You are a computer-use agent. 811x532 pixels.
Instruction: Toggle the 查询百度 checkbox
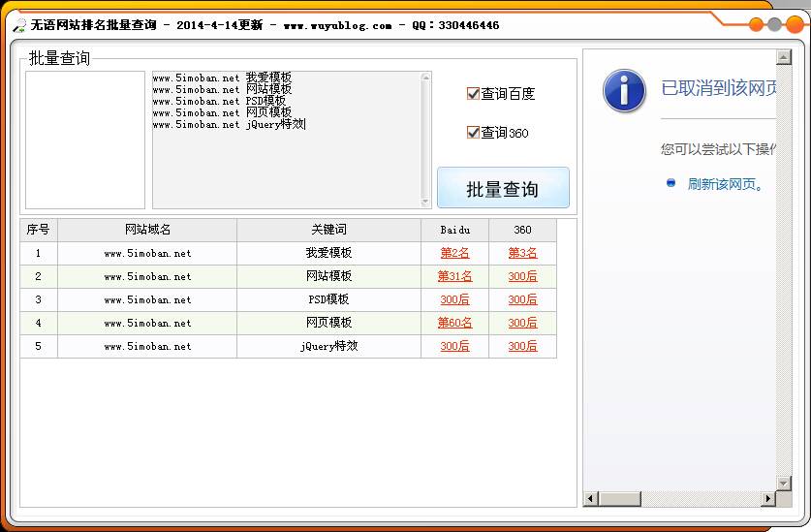(x=473, y=94)
